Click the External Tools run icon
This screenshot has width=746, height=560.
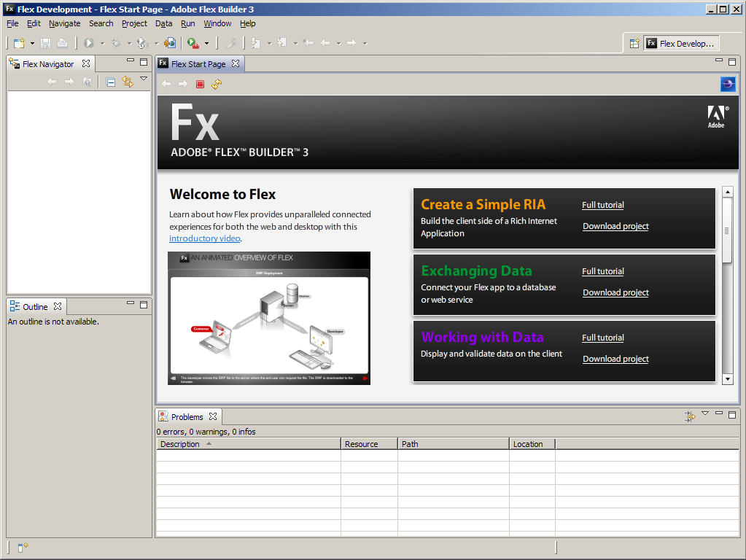[193, 43]
